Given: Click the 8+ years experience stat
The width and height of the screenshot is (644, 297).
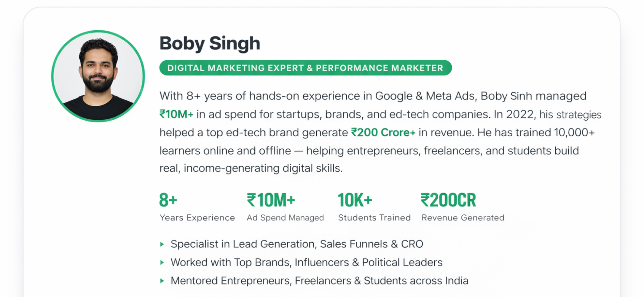Looking at the screenshot, I should click(x=168, y=200).
